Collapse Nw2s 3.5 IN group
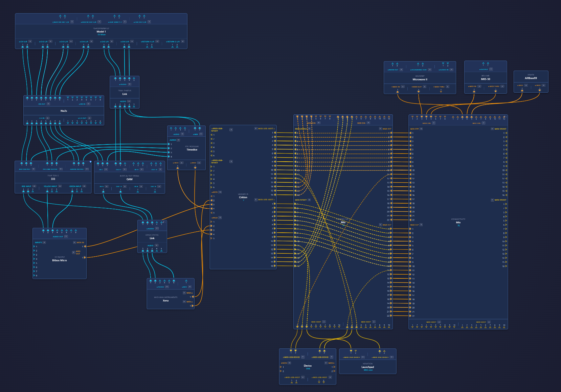This screenshot has width=561, height=392. tap(48, 118)
